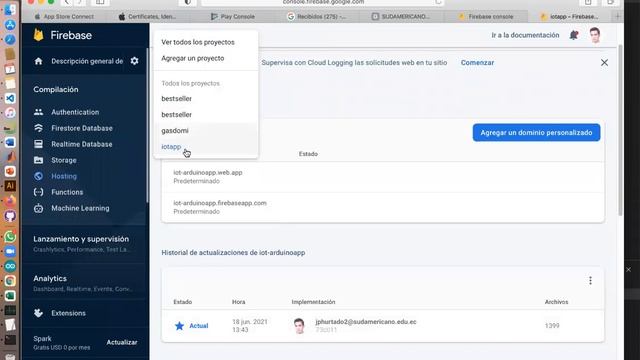Click the Extensions icon
The image size is (640, 360).
pos(38,313)
